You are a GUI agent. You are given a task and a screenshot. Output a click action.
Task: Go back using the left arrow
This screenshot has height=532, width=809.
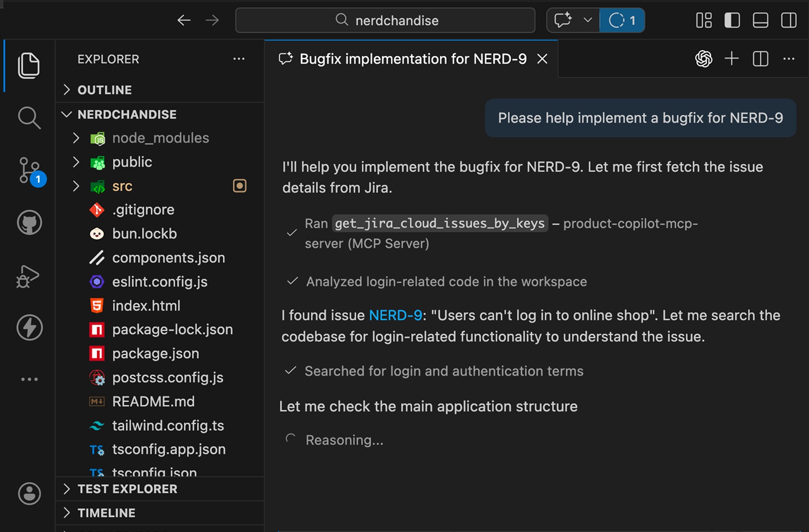[183, 20]
